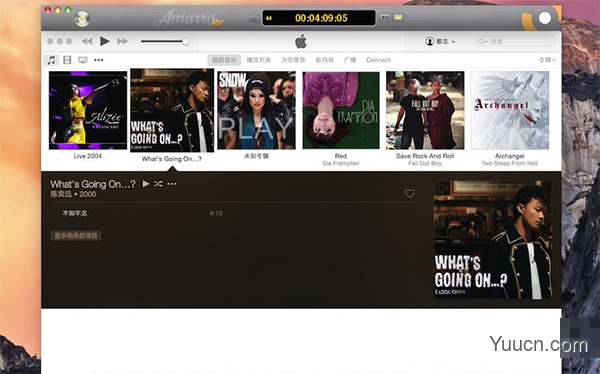
Task: Open the Fall Out Boy album cover
Action: pyautogui.click(x=425, y=110)
